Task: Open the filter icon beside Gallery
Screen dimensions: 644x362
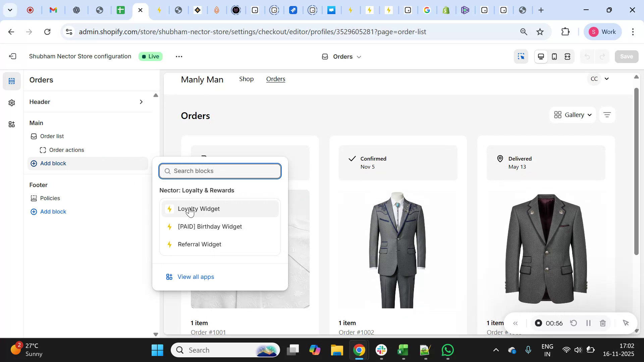Action: point(607,115)
